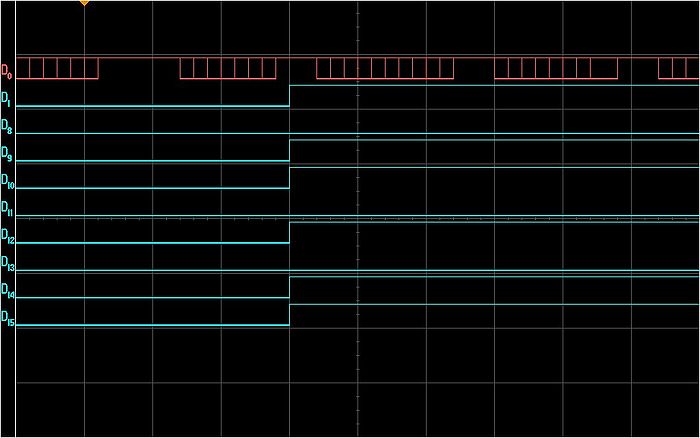Click the rising edge on D9 waveform
This screenshot has width=700, height=438.
pyautogui.click(x=289, y=150)
